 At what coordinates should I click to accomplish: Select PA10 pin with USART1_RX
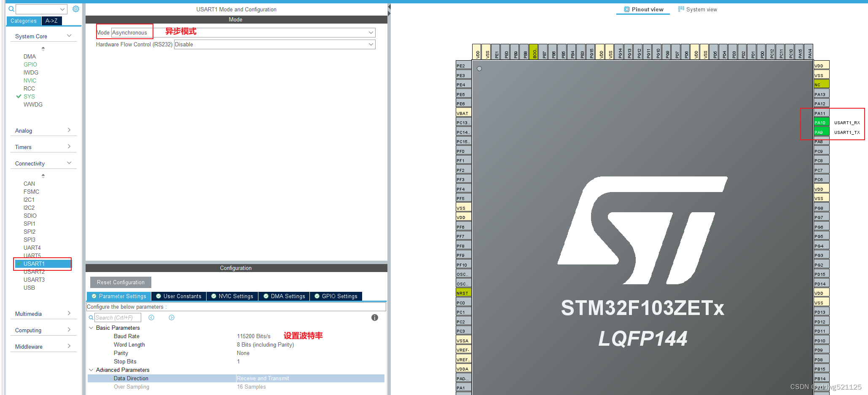(x=822, y=123)
